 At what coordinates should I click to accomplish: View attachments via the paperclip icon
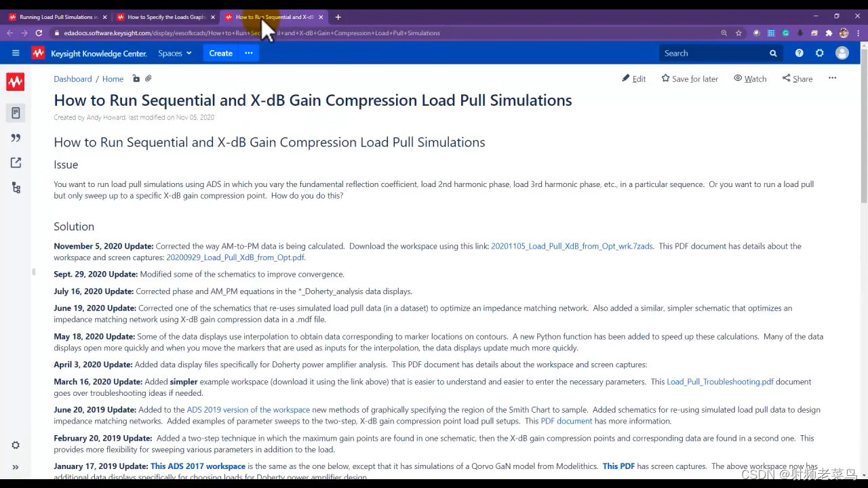click(148, 79)
